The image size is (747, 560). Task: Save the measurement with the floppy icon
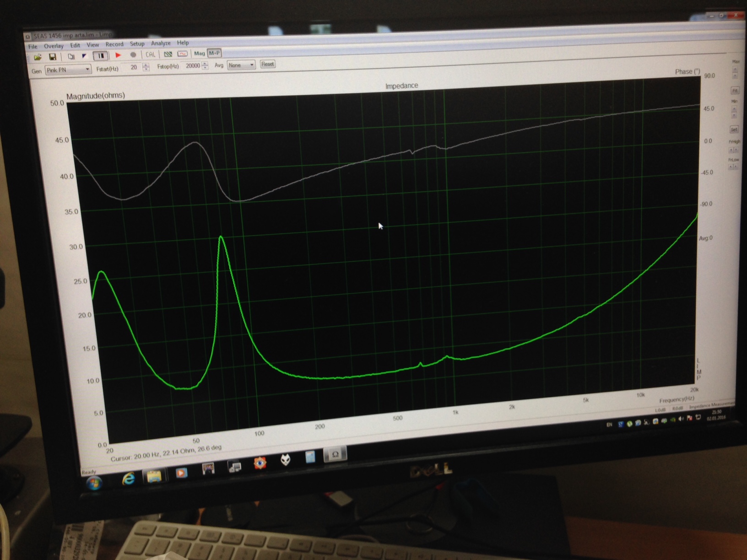[53, 57]
